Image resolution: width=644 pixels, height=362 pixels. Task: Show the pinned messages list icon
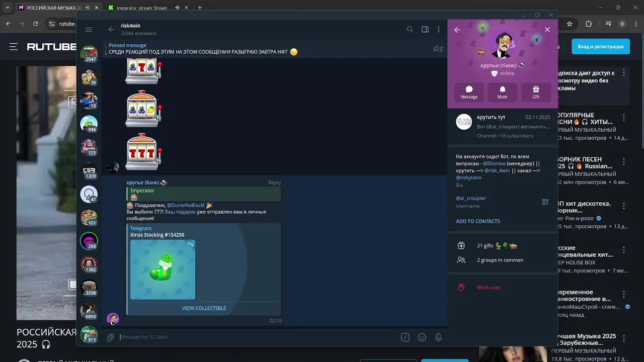[438, 49]
